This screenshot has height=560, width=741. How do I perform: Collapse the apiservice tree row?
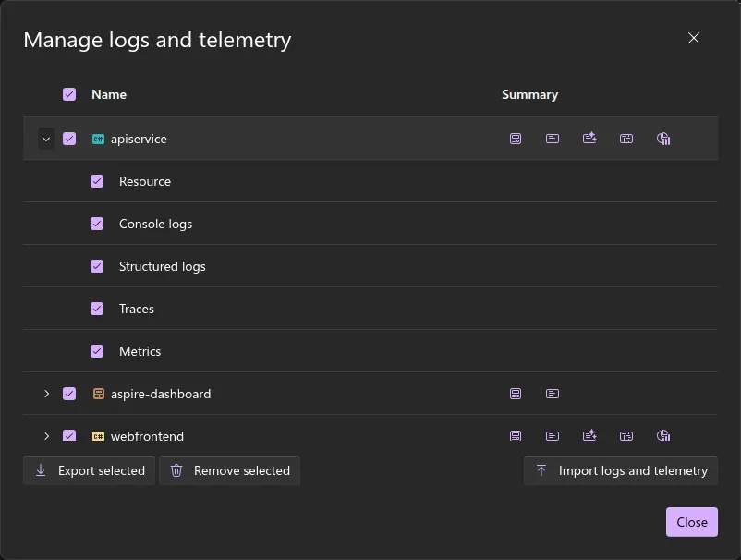point(46,138)
